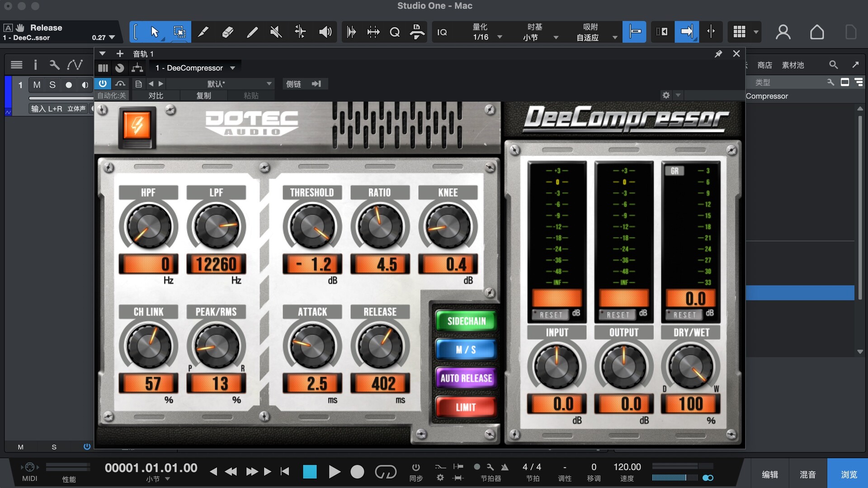Toggle the M / S button
The height and width of the screenshot is (488, 868).
tap(466, 350)
